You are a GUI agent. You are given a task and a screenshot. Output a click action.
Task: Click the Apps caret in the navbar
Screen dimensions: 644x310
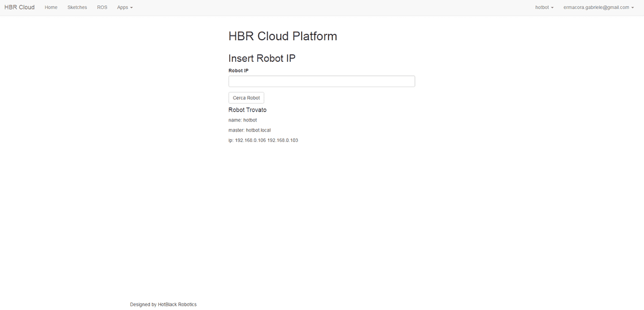(132, 7)
